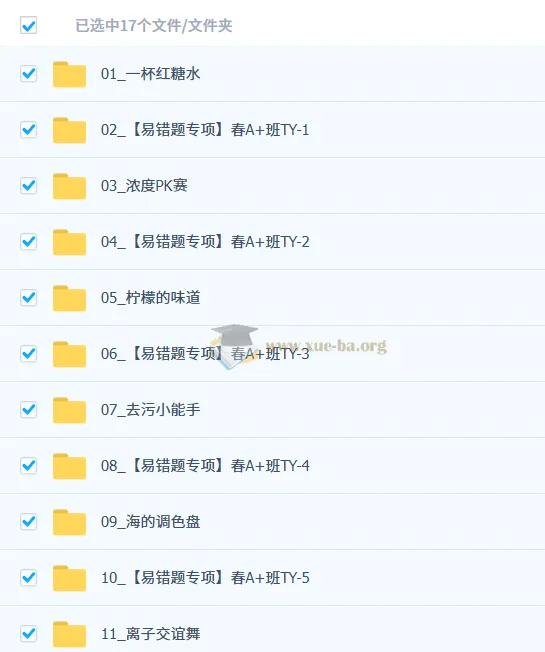Click the folder icon for 01_一杯红糖水
The width and height of the screenshot is (545, 652).
tap(69, 74)
